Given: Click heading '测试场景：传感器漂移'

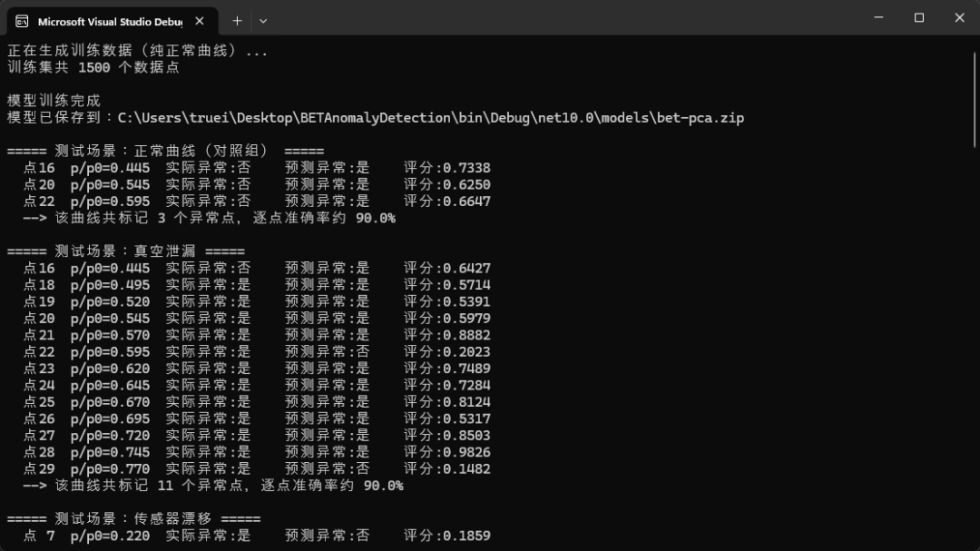Looking at the screenshot, I should point(133,518).
